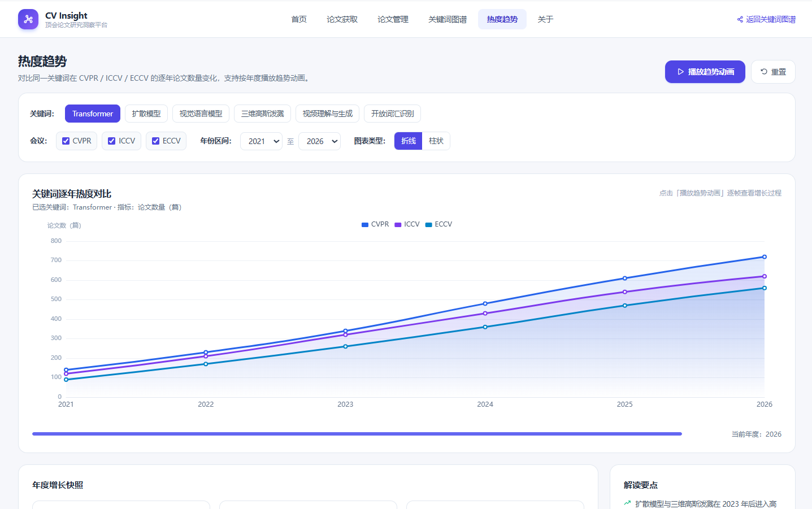This screenshot has width=812, height=509.
Task: Click the share-node icon beside 返回关键词图谱
Action: pos(740,19)
